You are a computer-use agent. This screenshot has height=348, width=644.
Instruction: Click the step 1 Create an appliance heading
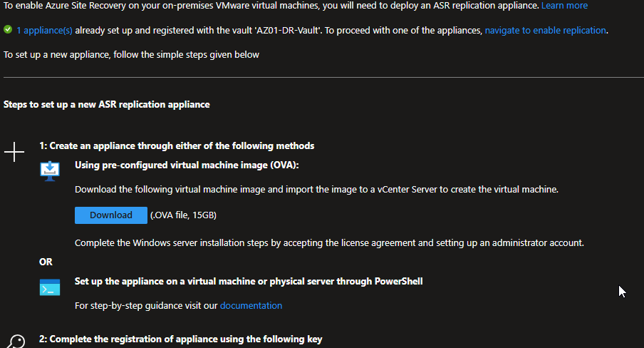pos(177,146)
